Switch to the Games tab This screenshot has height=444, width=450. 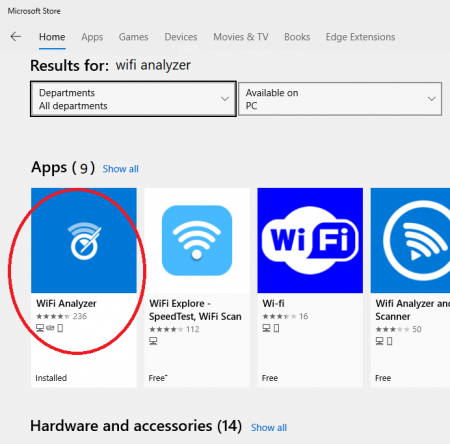(133, 37)
